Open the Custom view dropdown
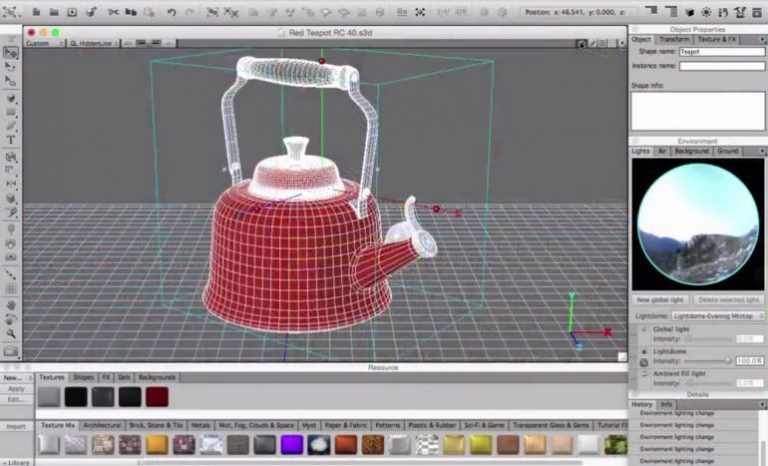Screen dimensions: 768x466 43,44
